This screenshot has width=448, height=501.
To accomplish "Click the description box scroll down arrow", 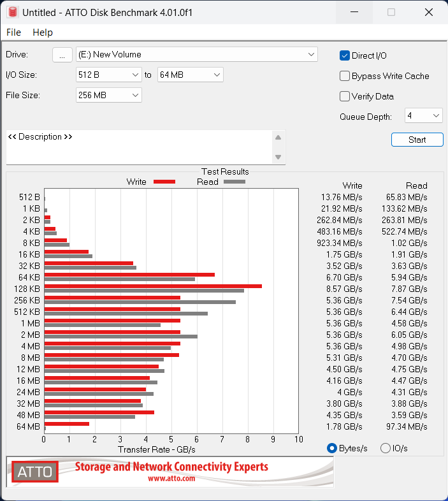I will click(278, 157).
